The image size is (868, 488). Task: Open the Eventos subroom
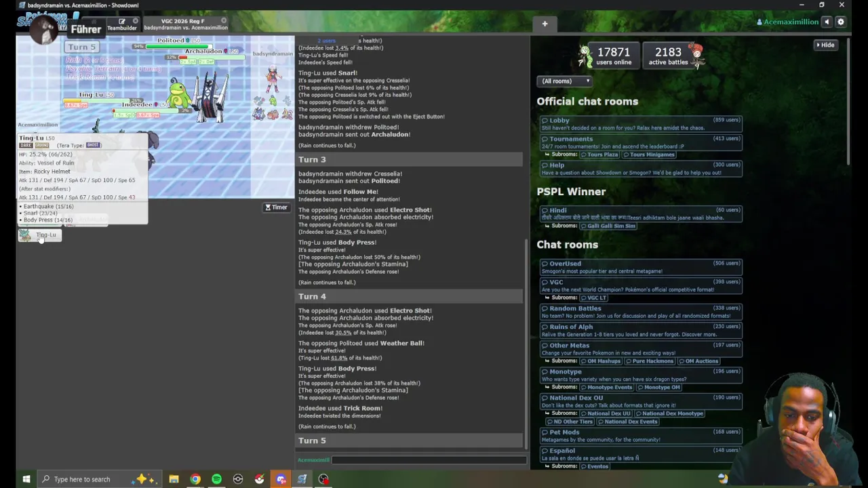point(594,466)
